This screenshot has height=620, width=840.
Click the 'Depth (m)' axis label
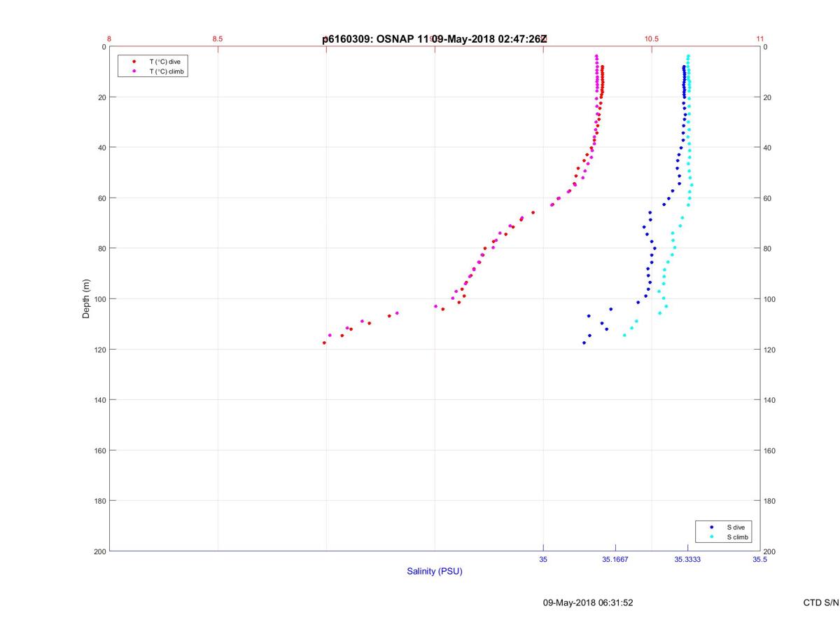pos(87,298)
